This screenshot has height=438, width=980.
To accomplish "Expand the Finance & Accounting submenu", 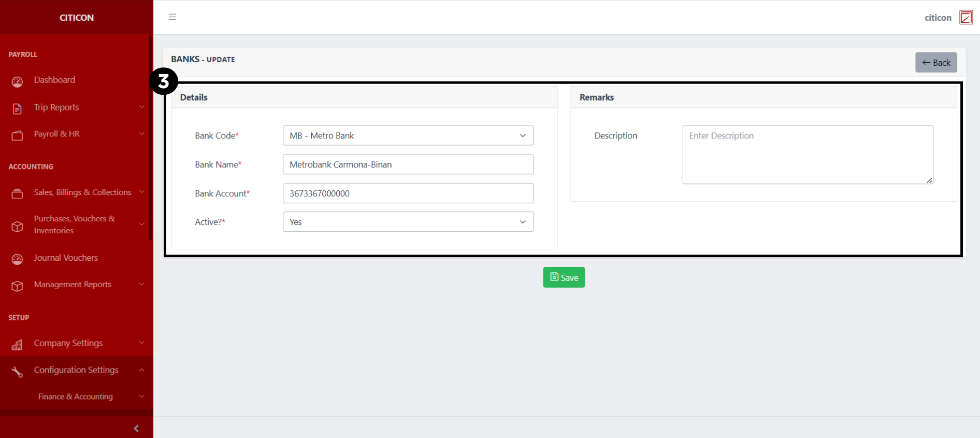I will (x=76, y=397).
